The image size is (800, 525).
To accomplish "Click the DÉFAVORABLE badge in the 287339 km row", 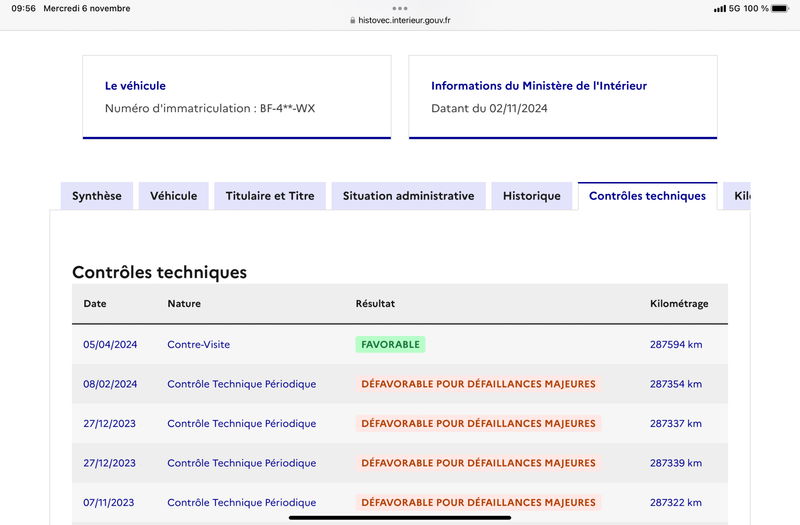I will coord(479,463).
